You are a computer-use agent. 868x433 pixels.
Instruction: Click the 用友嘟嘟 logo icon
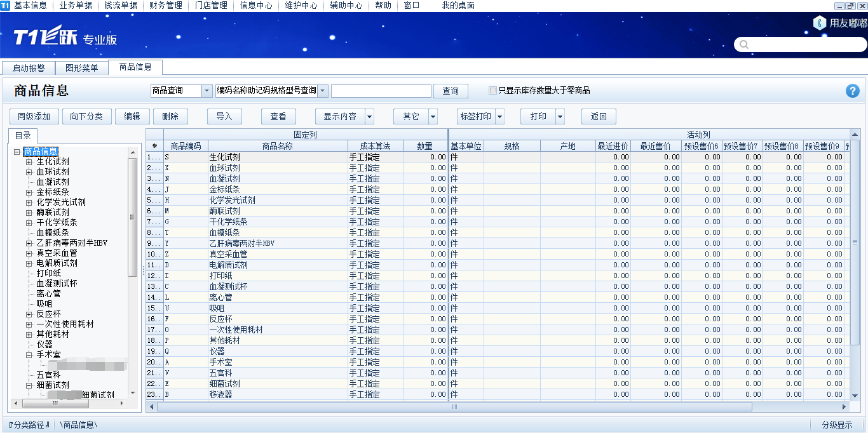[x=820, y=23]
